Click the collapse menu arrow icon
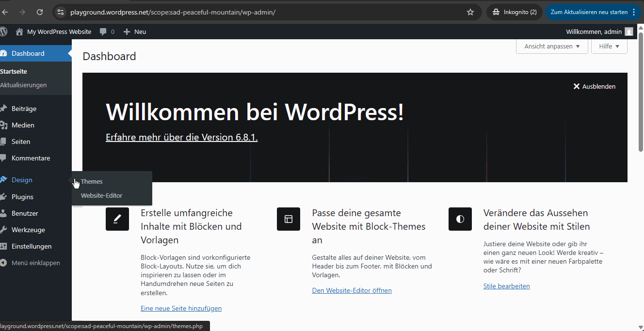This screenshot has width=644, height=331. tap(3, 263)
